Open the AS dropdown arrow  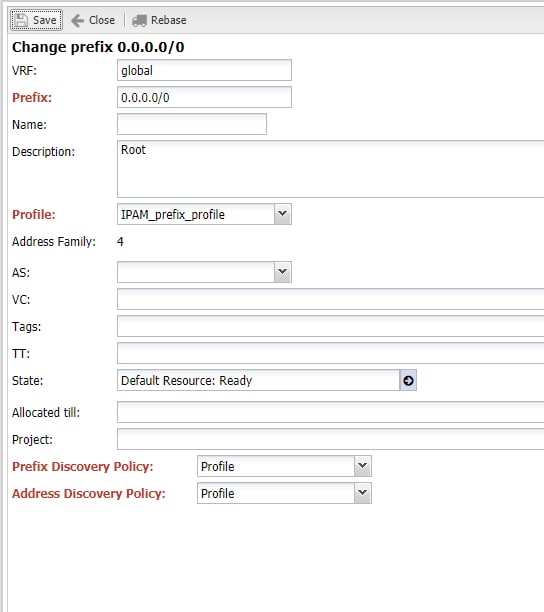click(x=283, y=272)
